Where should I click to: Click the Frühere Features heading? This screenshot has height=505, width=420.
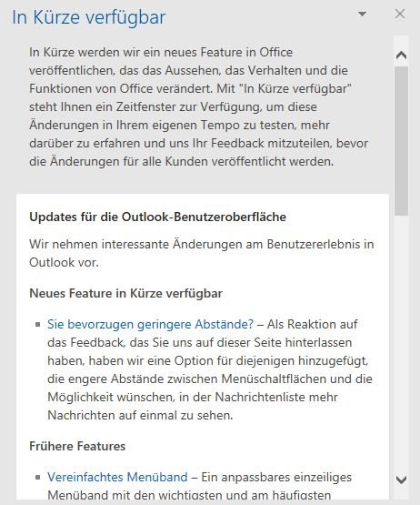click(x=77, y=446)
